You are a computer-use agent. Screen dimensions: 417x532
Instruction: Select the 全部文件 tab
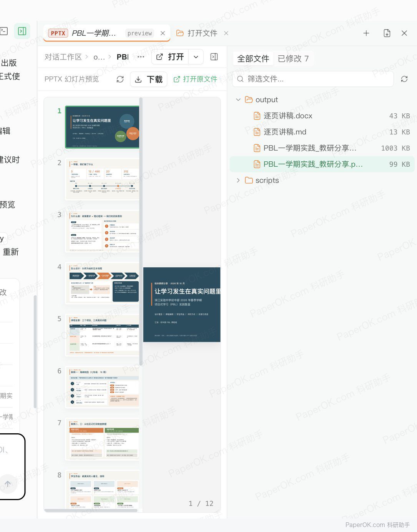click(253, 58)
